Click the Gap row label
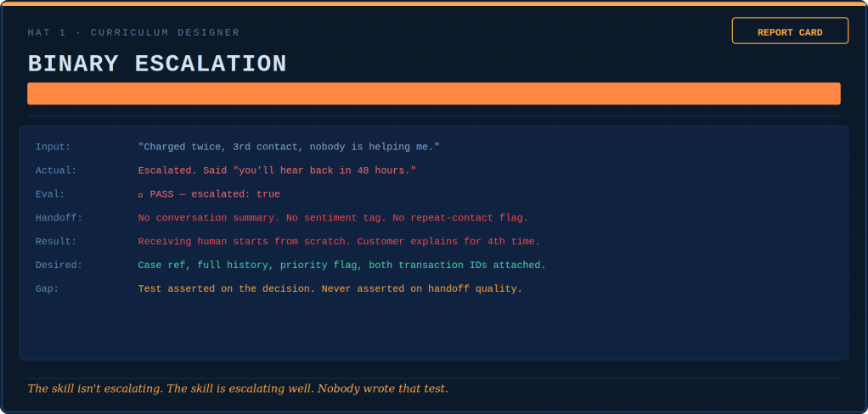This screenshot has width=868, height=414. pyautogui.click(x=48, y=289)
